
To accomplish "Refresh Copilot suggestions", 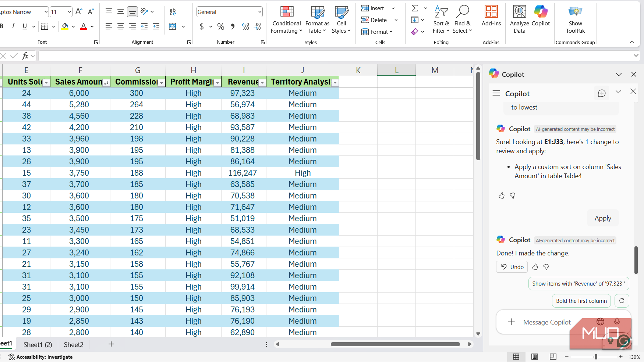I will pyautogui.click(x=622, y=301).
